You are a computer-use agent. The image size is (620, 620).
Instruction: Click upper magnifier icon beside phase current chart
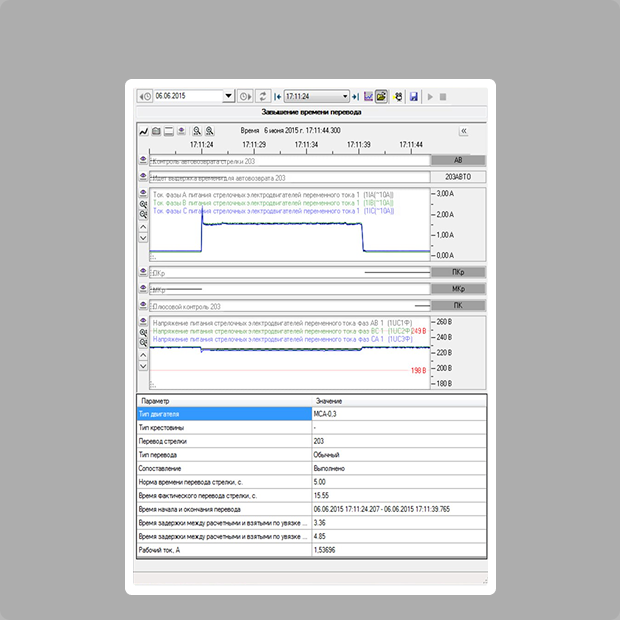143,204
